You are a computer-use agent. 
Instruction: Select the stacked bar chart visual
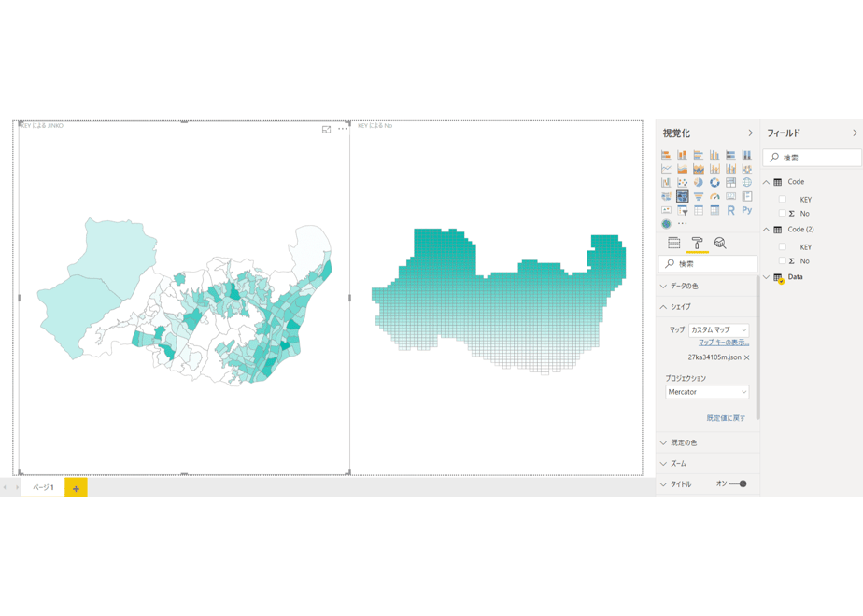(666, 155)
